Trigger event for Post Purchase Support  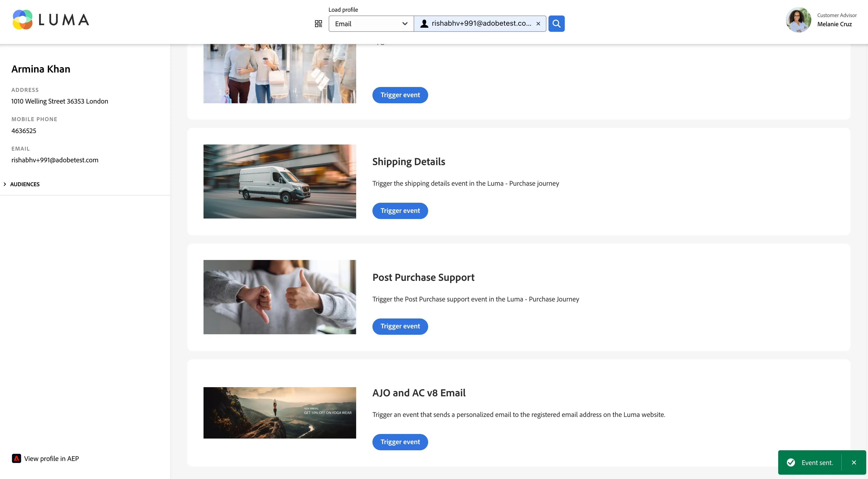(x=400, y=326)
